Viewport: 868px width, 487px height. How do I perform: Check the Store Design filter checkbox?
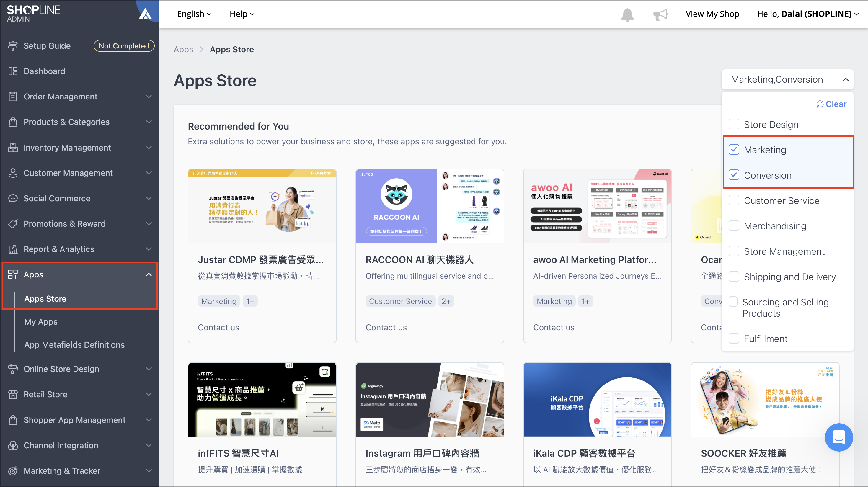(734, 124)
